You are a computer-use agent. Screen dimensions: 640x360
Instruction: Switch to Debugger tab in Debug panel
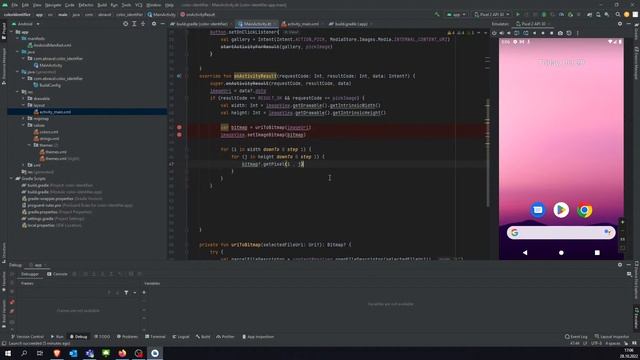click(30, 274)
